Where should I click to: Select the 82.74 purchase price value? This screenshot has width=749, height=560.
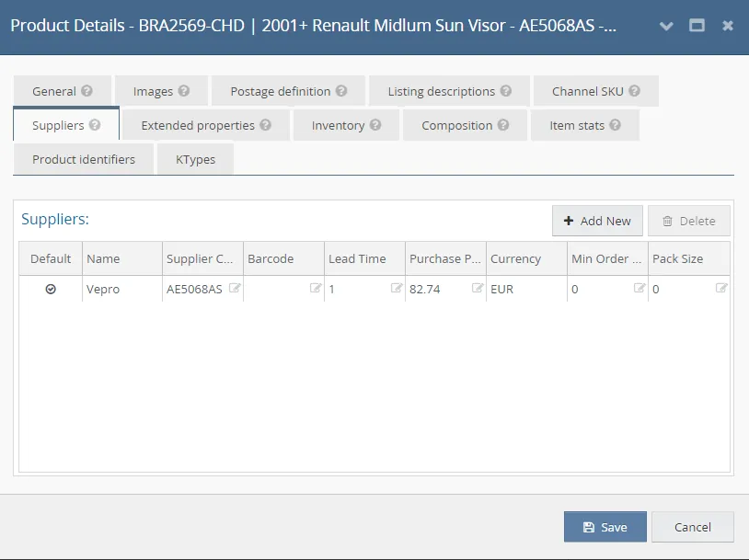tap(425, 289)
